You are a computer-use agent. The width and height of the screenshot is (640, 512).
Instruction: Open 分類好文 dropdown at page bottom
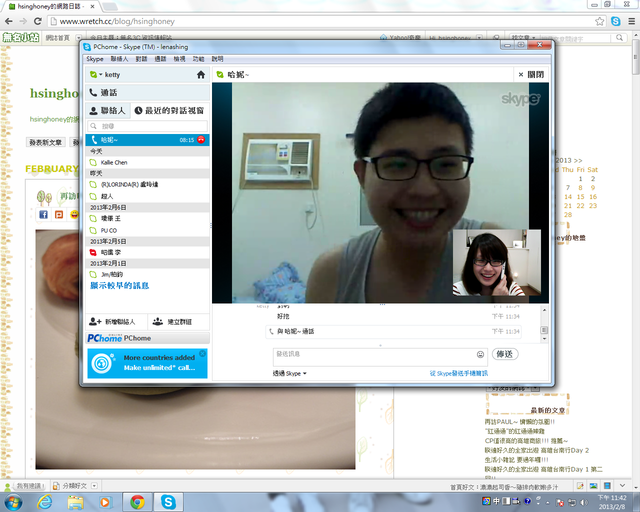click(94, 486)
